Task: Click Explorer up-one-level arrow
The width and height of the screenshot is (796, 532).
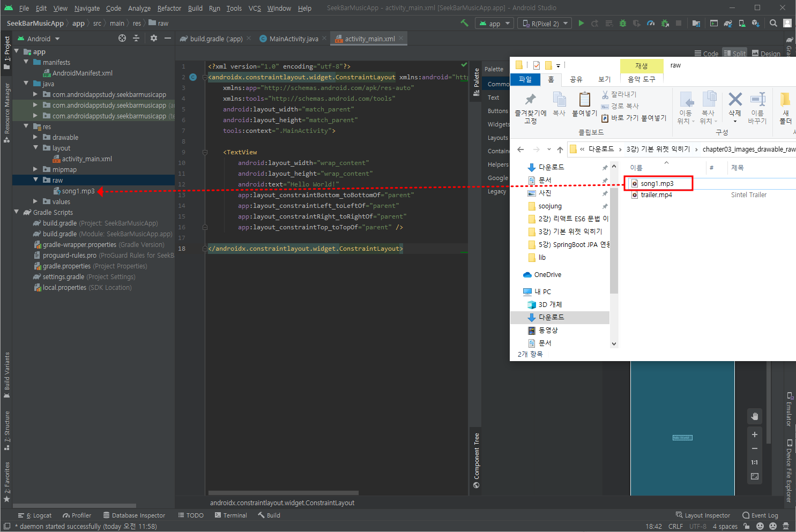Action: click(560, 149)
